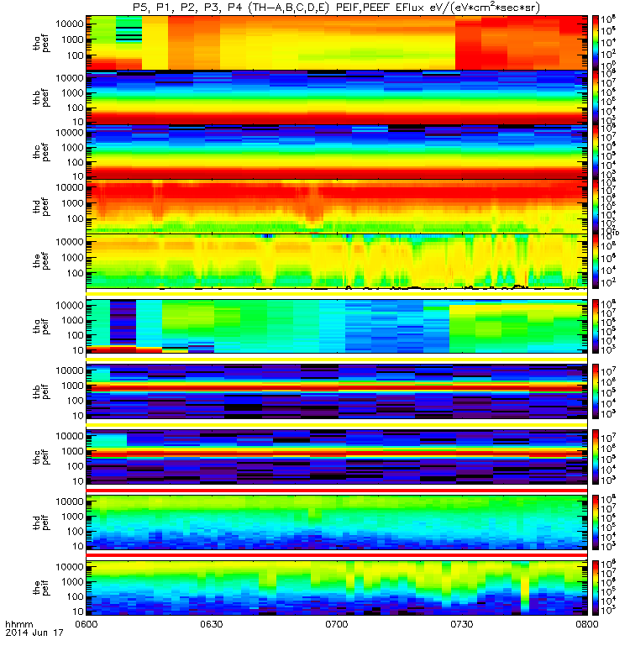Click the color scale bar beside thd peif
The height and width of the screenshot is (672, 630).
[x=596, y=522]
